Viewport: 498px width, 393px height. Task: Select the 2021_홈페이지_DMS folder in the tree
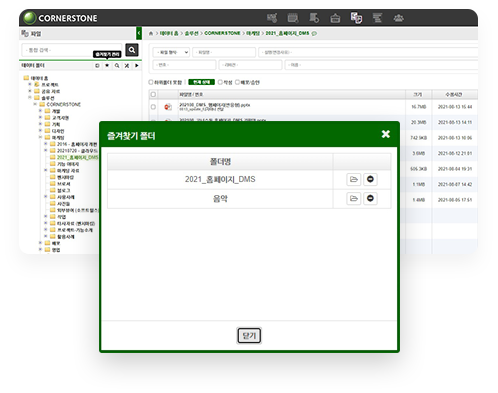[x=77, y=157]
